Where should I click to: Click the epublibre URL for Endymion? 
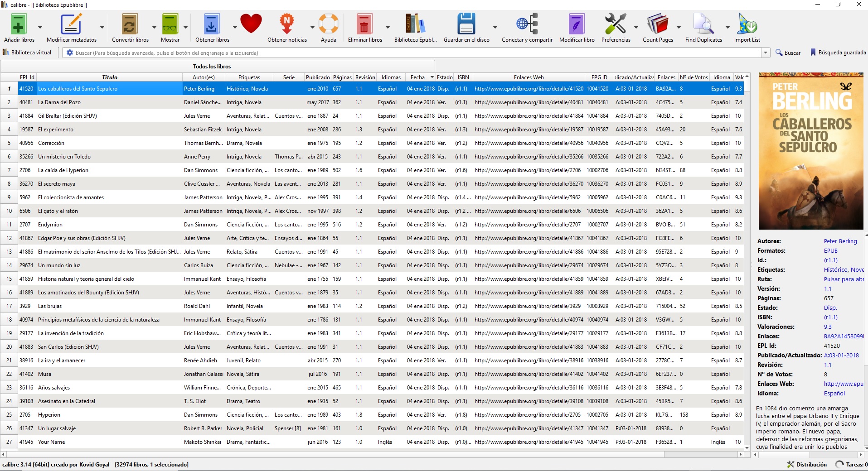[527, 225]
